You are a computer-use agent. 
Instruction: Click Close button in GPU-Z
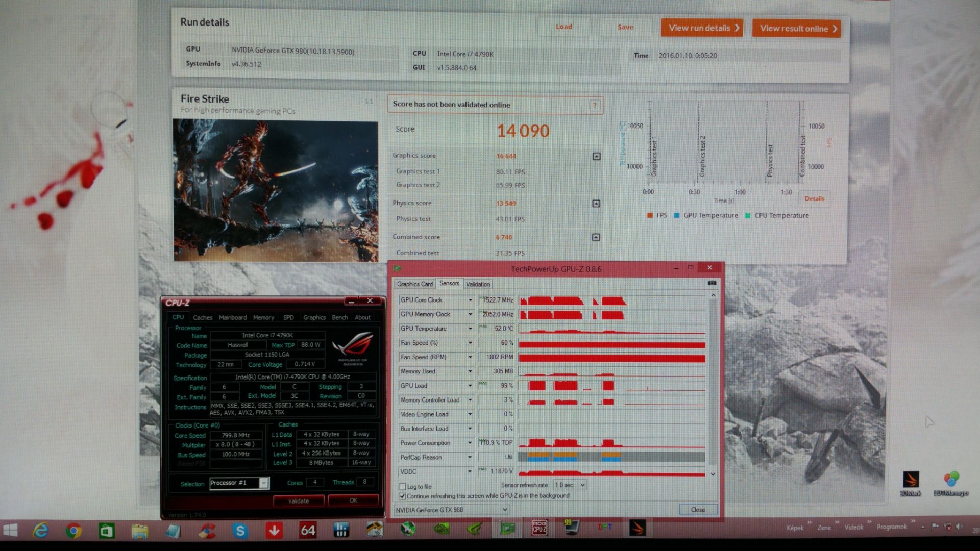(x=698, y=510)
